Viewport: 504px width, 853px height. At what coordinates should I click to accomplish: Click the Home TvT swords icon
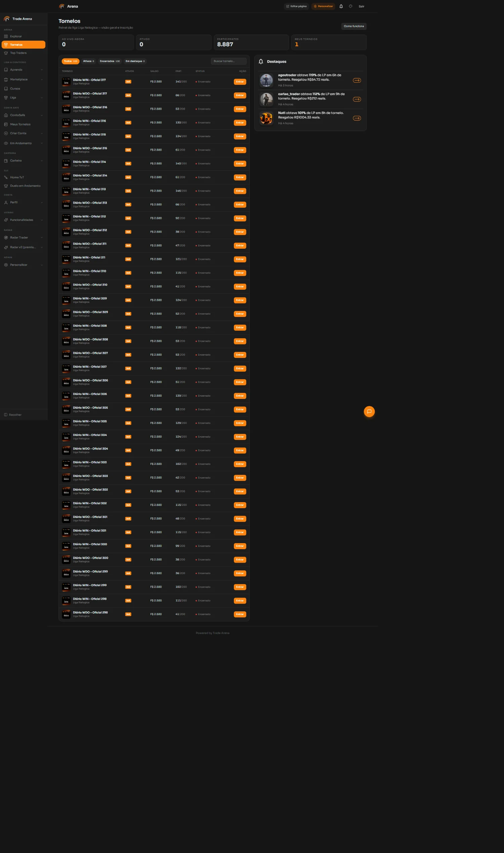[6, 177]
